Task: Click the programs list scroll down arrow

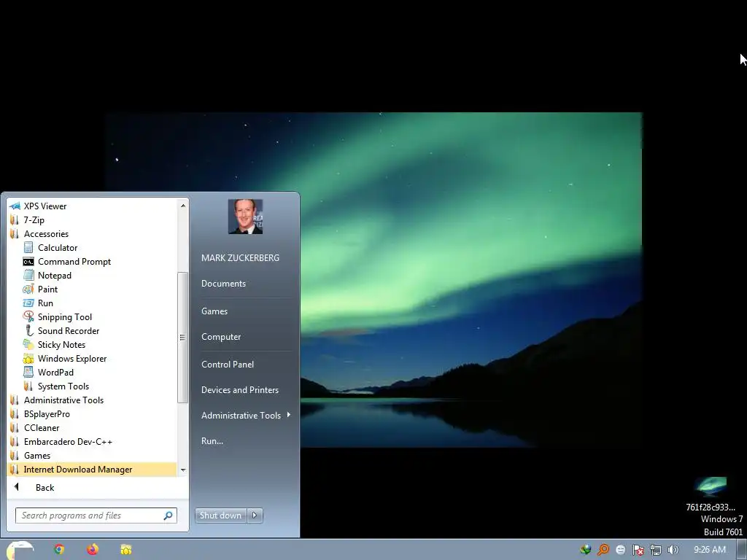Action: click(x=183, y=470)
